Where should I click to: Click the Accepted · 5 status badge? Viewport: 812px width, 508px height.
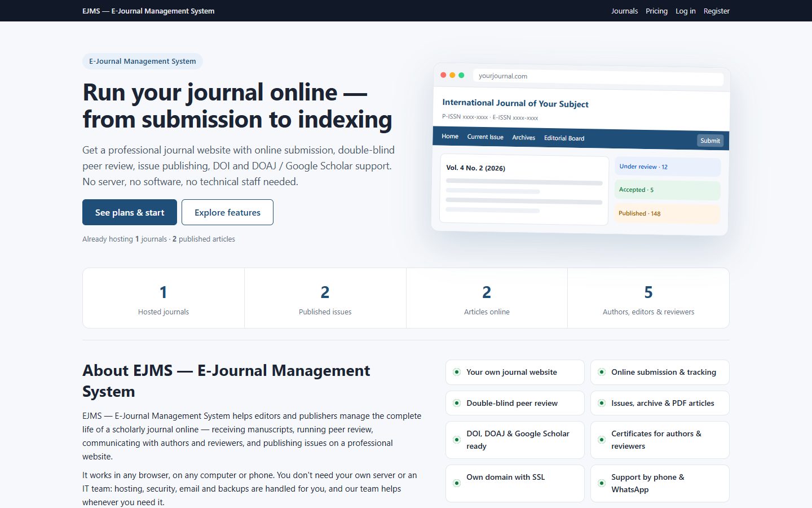(668, 190)
